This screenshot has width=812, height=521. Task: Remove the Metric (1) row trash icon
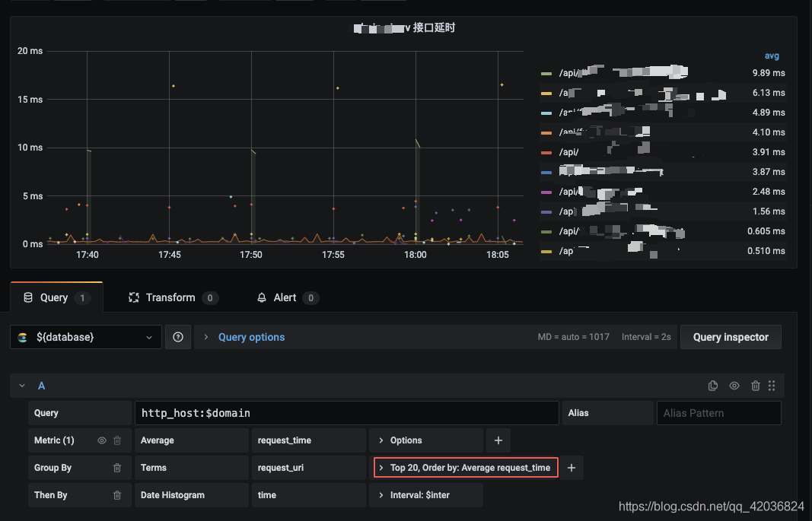117,440
